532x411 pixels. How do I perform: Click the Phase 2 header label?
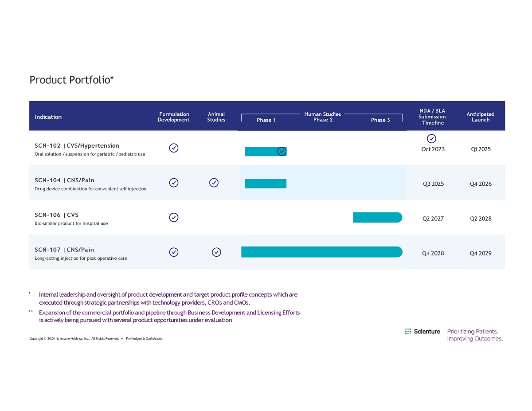point(323,120)
